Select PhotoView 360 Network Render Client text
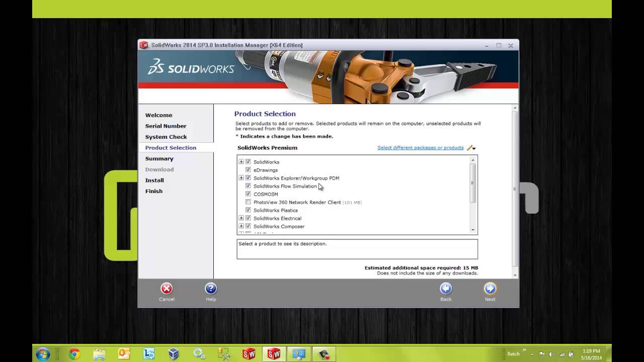Viewport: 644px width, 362px height. (297, 202)
